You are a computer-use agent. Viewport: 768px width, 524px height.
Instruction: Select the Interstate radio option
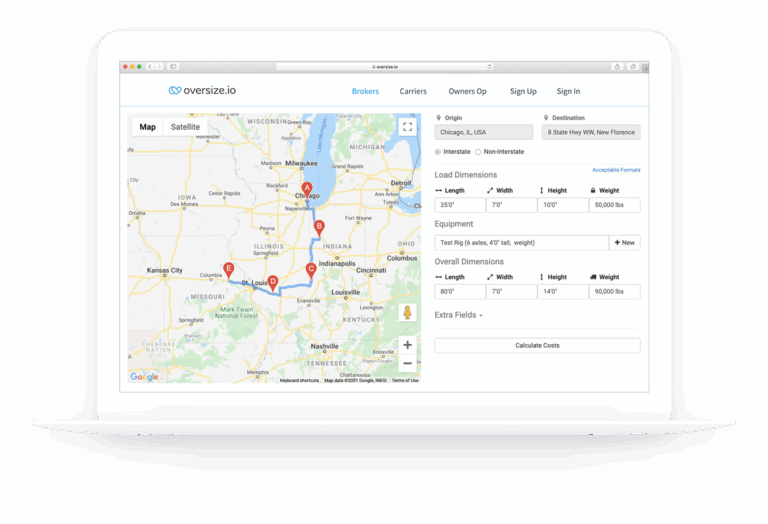[x=438, y=152]
